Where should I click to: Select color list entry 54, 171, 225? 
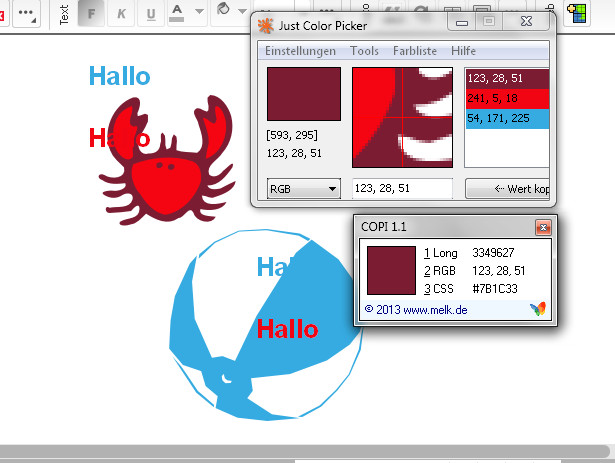507,118
